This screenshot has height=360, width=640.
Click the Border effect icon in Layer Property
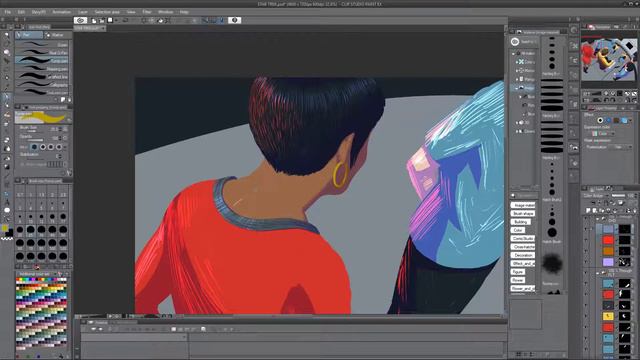[x=600, y=120]
